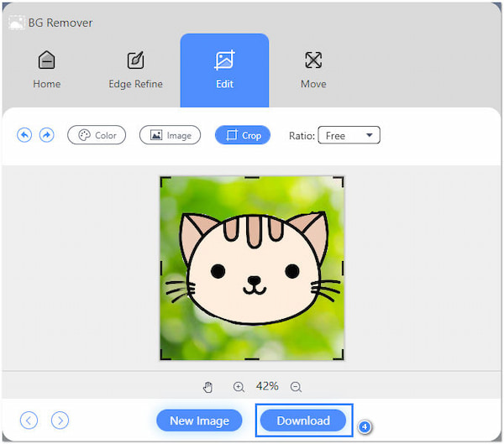The height and width of the screenshot is (444, 504).
Task: Click the 42% zoom level indicator
Action: (x=267, y=386)
